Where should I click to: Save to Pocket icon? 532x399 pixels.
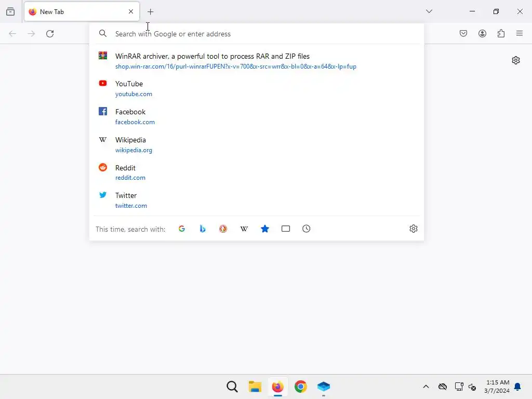pos(463,33)
